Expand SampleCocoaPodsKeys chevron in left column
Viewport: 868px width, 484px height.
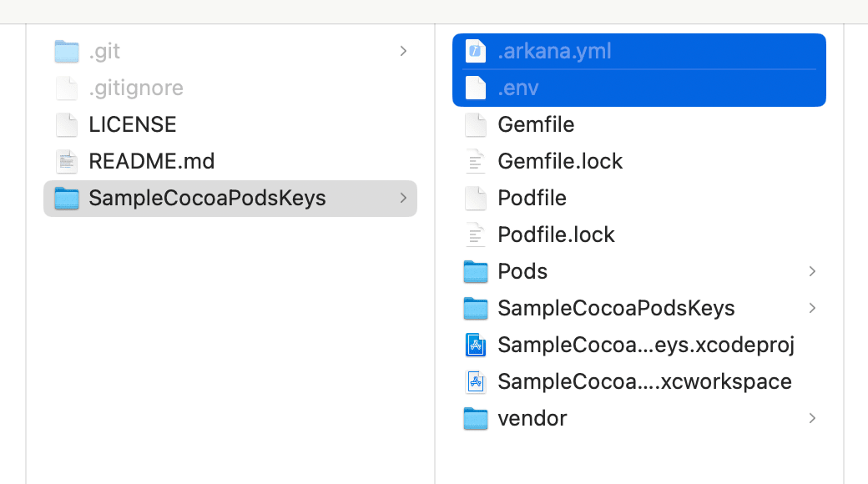(x=403, y=199)
